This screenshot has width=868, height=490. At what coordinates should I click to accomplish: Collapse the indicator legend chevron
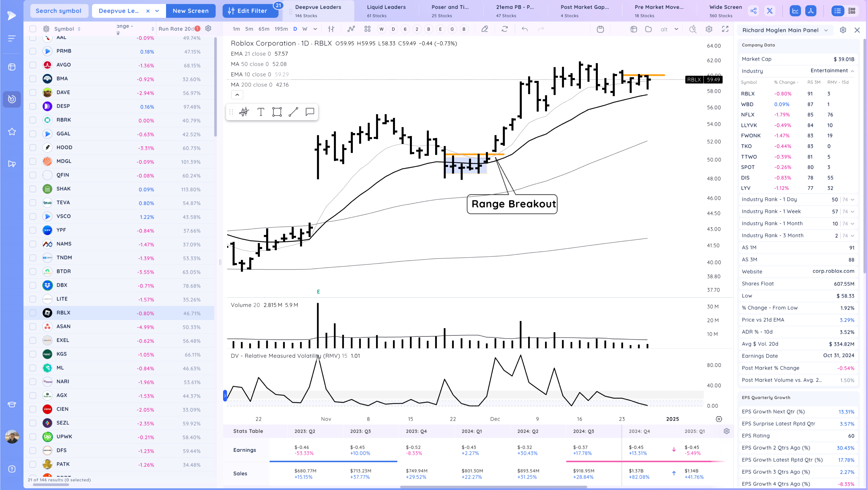[x=237, y=95]
